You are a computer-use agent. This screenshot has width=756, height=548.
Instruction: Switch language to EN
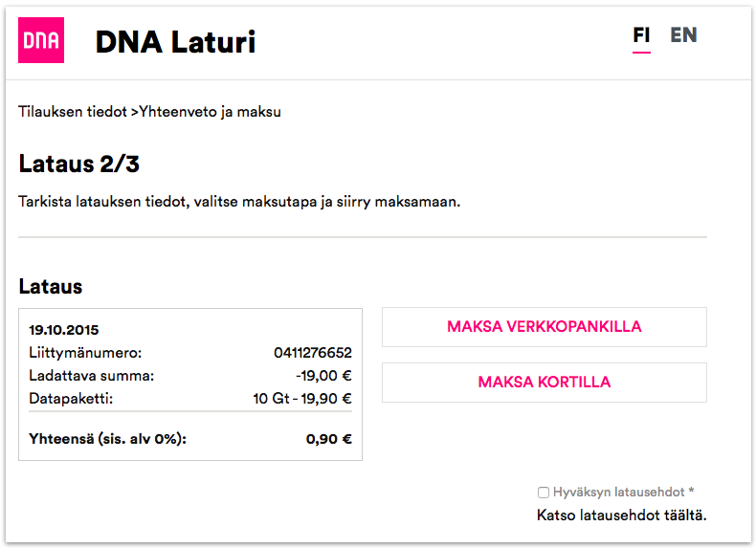point(683,35)
